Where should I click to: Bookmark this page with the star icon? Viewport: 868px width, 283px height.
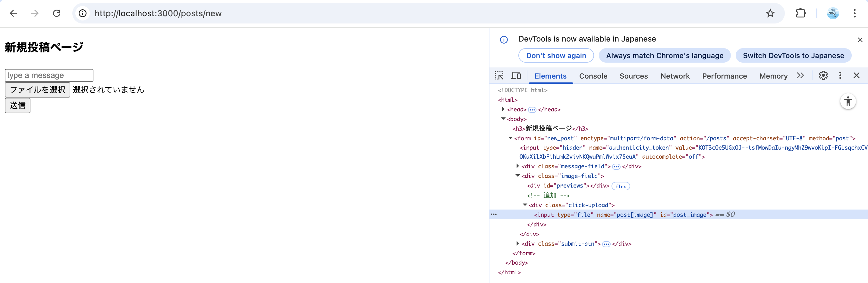(770, 14)
